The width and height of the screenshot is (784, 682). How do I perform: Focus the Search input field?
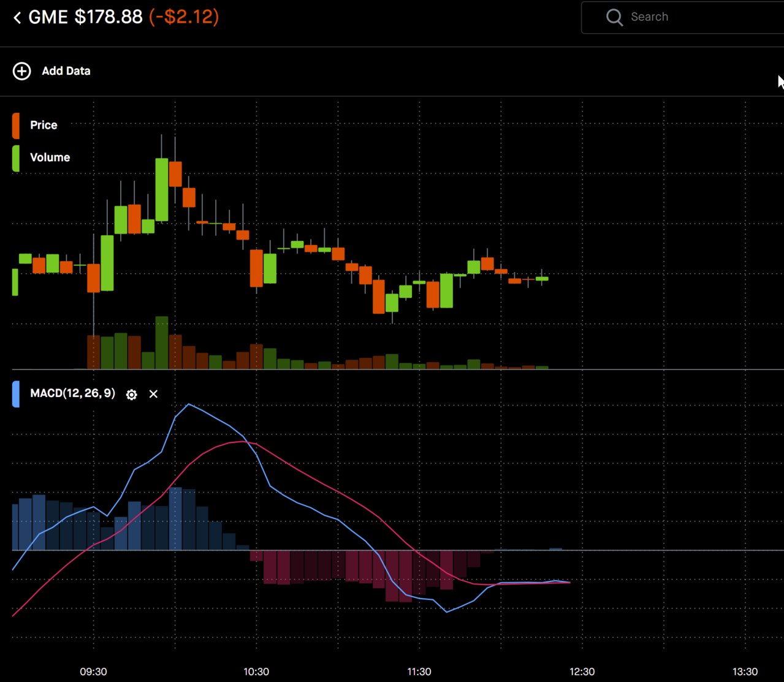[682, 17]
